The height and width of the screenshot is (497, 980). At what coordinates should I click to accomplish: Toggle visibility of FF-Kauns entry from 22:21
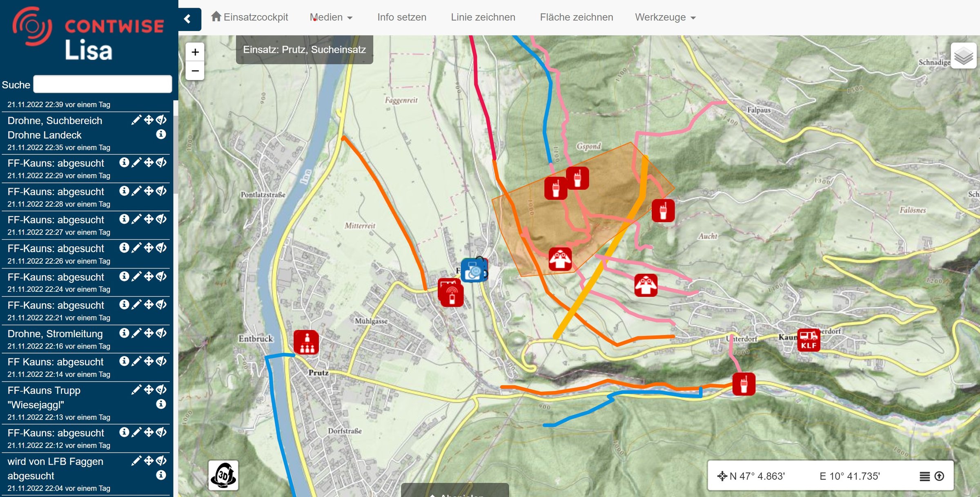pos(161,304)
